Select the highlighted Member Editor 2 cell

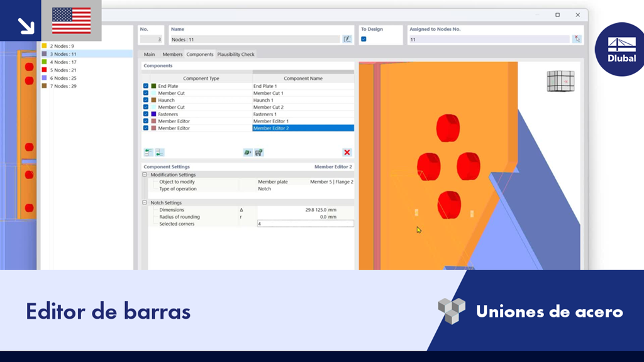point(303,128)
